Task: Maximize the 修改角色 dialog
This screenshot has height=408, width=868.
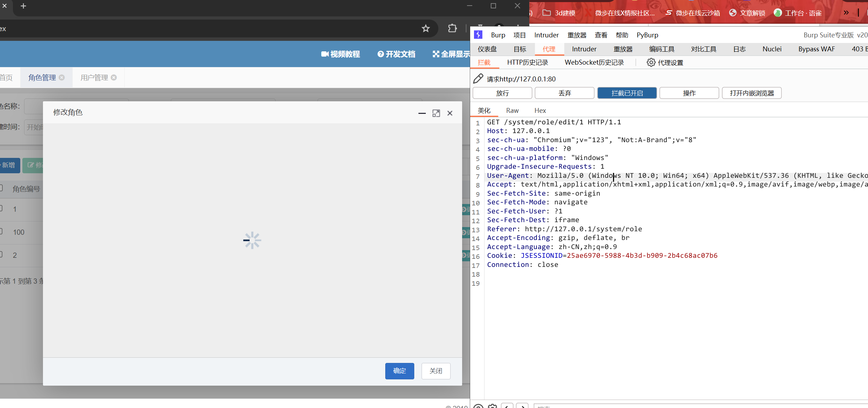Action: click(436, 113)
